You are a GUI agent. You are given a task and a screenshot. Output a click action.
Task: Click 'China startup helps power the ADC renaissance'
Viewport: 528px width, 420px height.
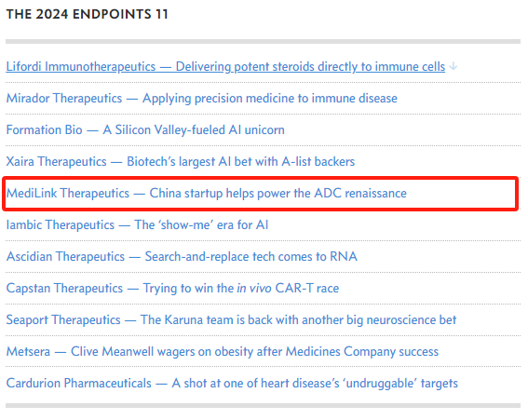(x=278, y=194)
